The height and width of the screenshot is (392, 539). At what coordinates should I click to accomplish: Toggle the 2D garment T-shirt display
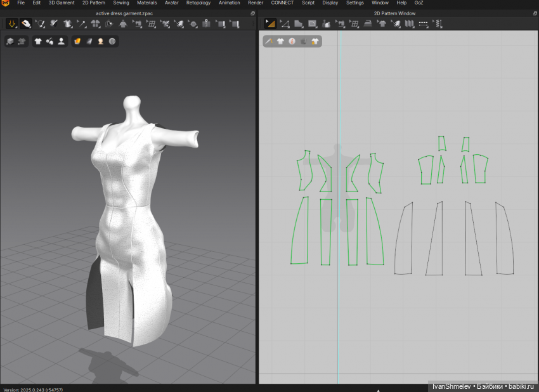click(x=280, y=41)
